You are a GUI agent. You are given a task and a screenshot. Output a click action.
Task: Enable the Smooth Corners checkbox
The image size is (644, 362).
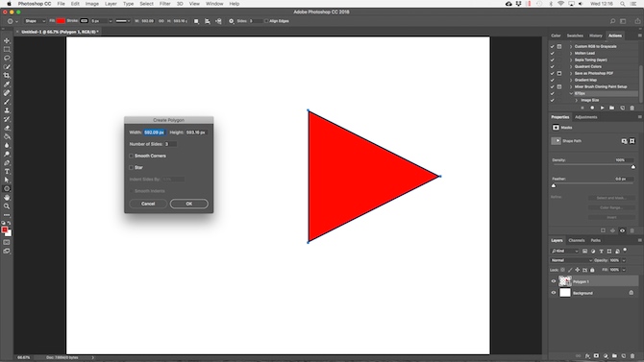(131, 156)
